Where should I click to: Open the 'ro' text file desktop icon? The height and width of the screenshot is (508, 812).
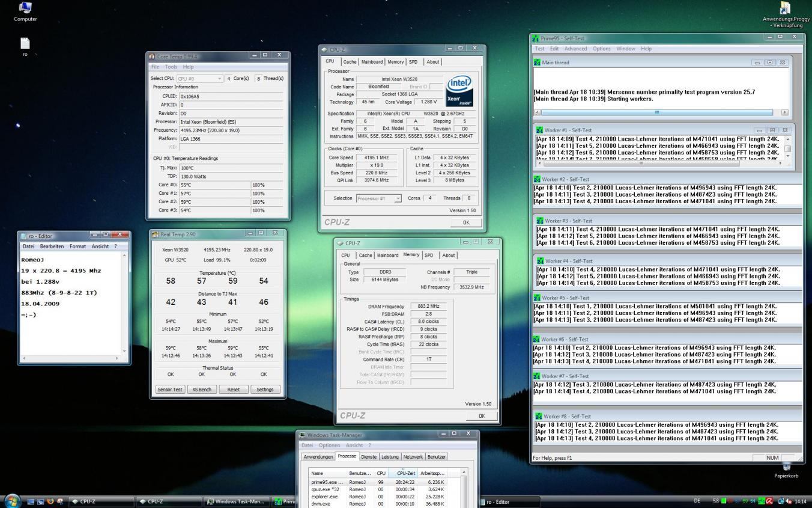pos(25,46)
